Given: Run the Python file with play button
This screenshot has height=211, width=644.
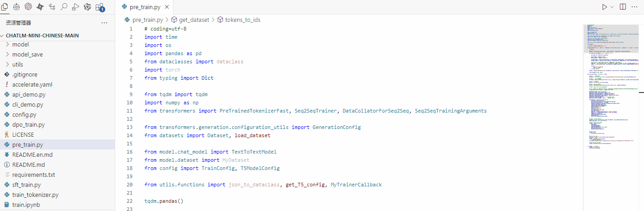Looking at the screenshot, I should point(604,7).
